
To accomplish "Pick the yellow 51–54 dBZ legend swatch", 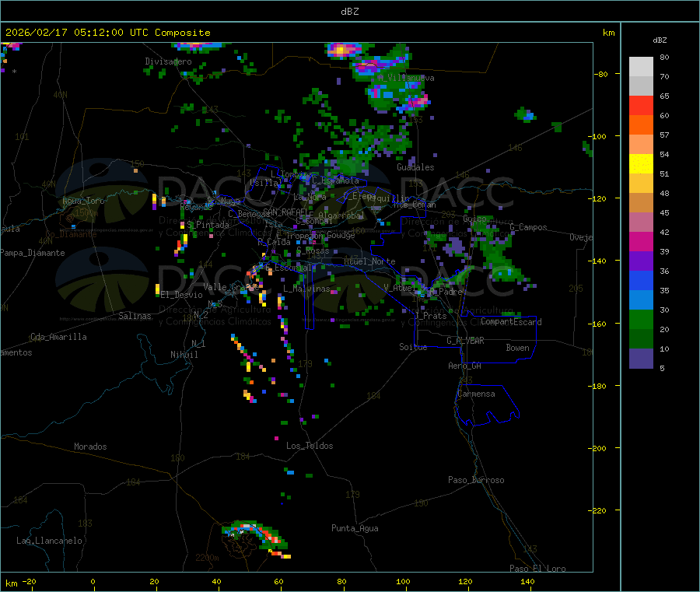I will pos(641,164).
